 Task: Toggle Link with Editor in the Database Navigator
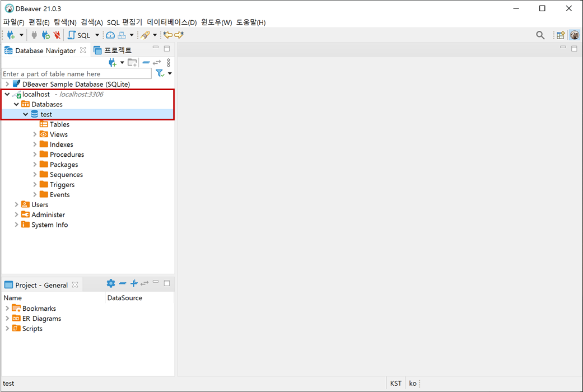pos(157,63)
